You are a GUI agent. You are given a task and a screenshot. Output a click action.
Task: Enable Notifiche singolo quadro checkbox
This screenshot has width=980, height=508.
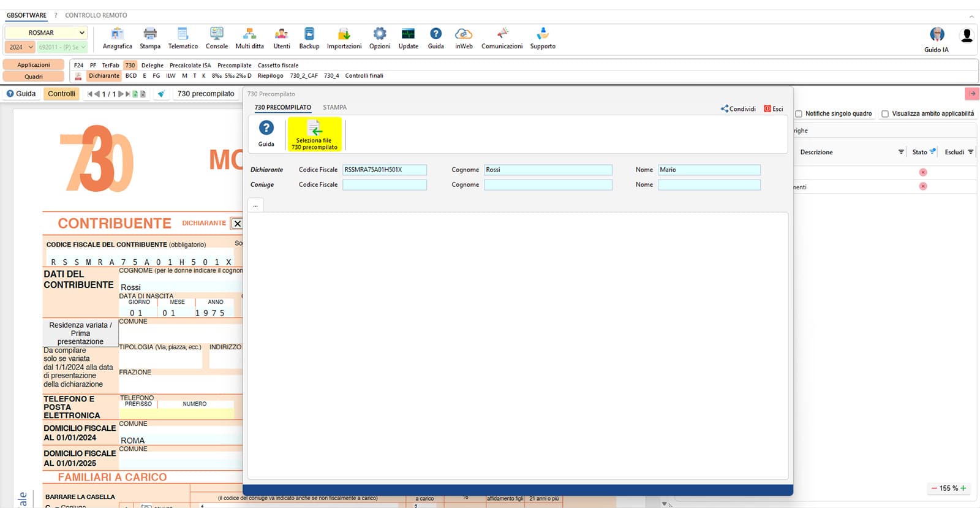click(799, 114)
